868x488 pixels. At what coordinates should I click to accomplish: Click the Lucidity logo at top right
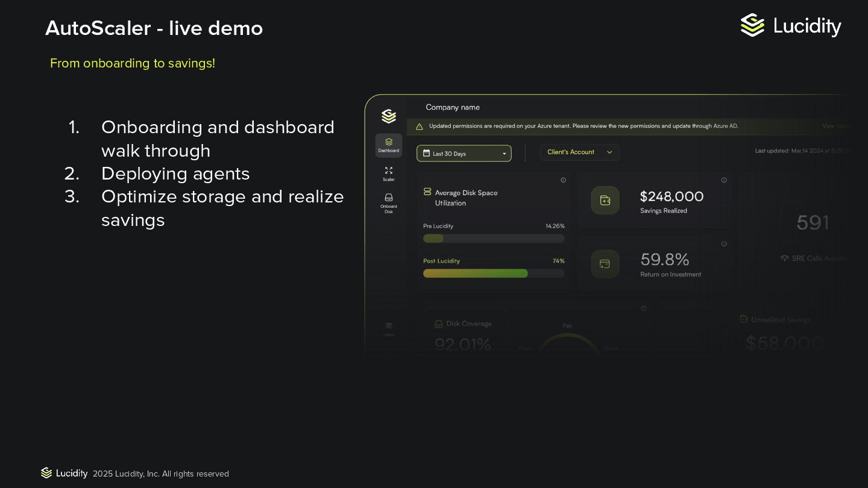tap(791, 26)
